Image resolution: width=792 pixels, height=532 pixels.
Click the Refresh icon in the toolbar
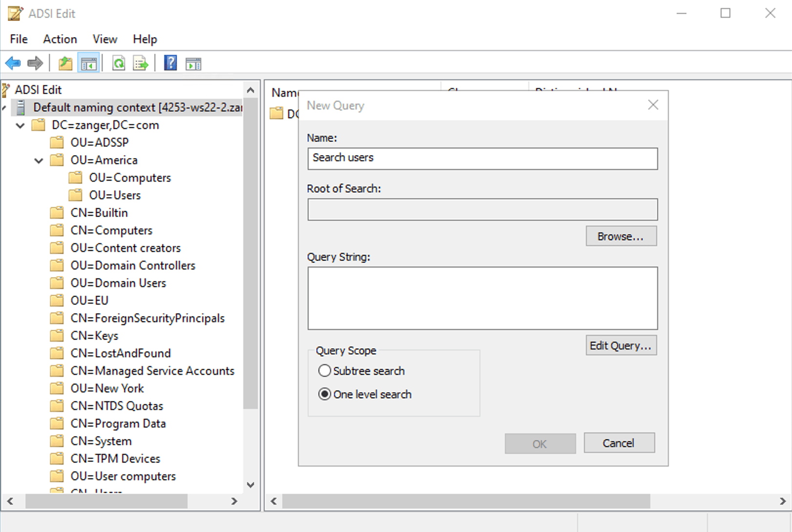coord(119,62)
